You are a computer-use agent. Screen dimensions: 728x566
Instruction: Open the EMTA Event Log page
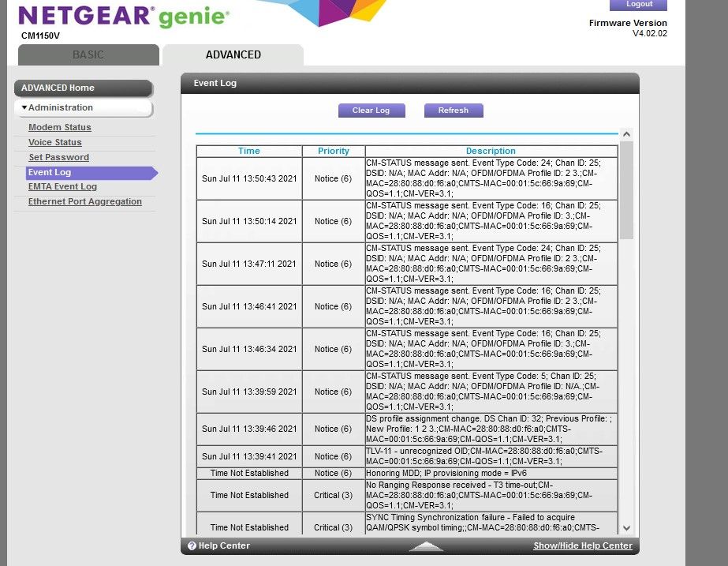[x=62, y=187]
